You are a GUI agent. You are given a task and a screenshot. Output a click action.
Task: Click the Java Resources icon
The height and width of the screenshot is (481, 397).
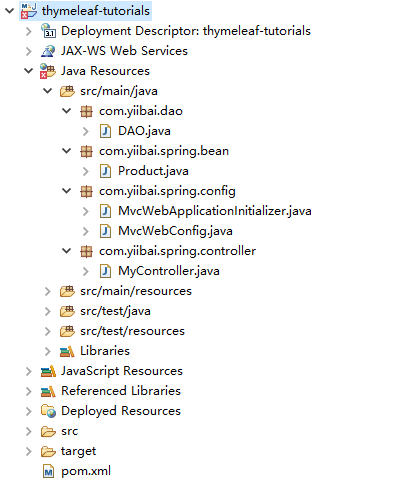(48, 71)
